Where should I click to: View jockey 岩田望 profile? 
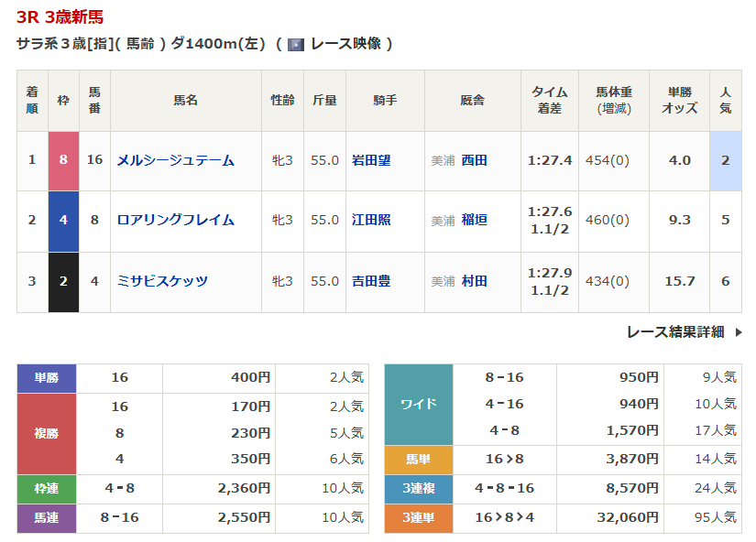[x=371, y=160]
